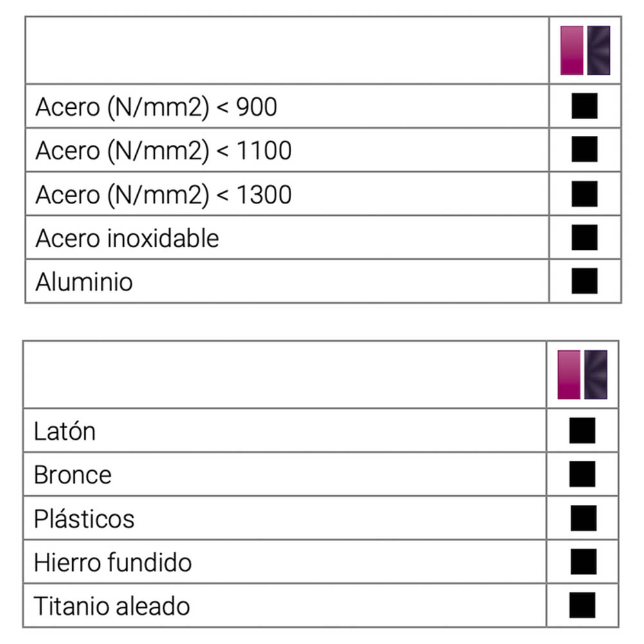Image resolution: width=644 pixels, height=644 pixels.
Task: Click the "Aluminio" row label
Action: [x=84, y=282]
